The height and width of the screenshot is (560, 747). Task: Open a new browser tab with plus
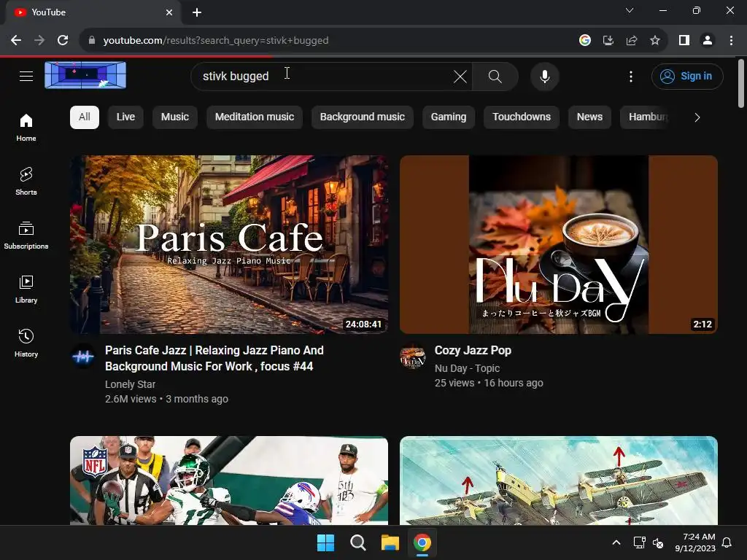point(197,12)
